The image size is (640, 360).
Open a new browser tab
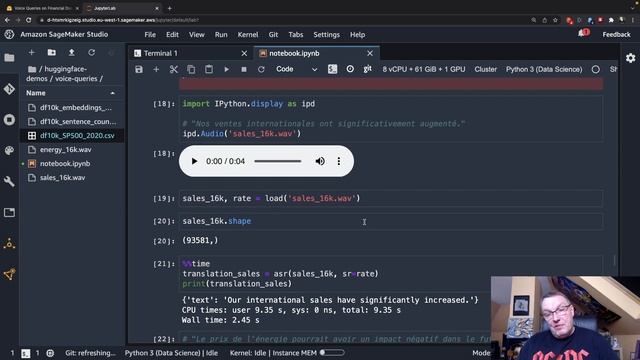[x=169, y=8]
